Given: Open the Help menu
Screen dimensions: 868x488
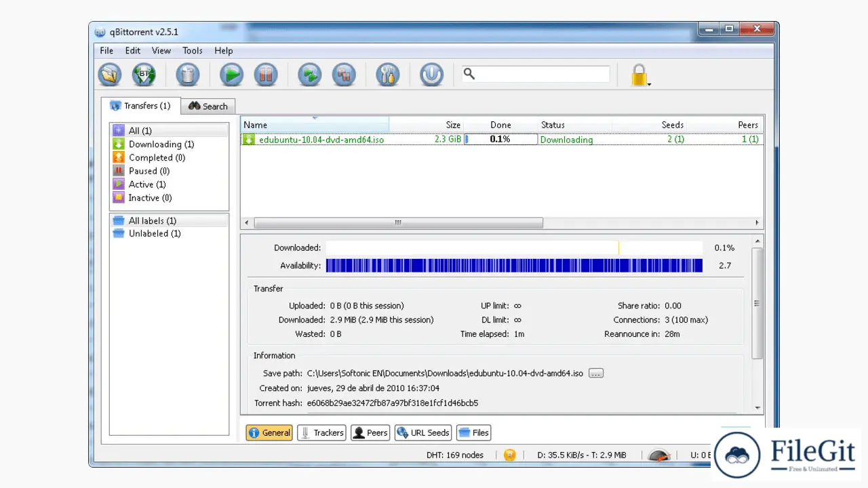Looking at the screenshot, I should (x=224, y=50).
